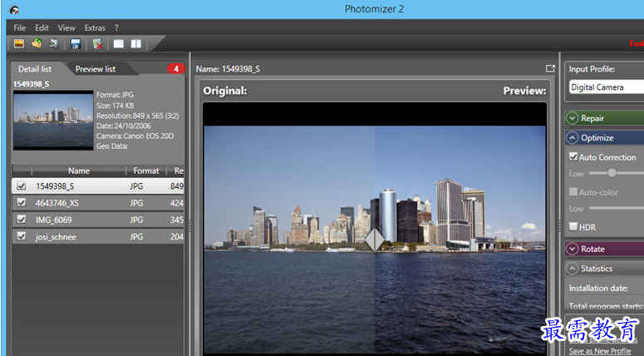Toggle the Auto-color checkbox
644x356 pixels.
pos(573,191)
